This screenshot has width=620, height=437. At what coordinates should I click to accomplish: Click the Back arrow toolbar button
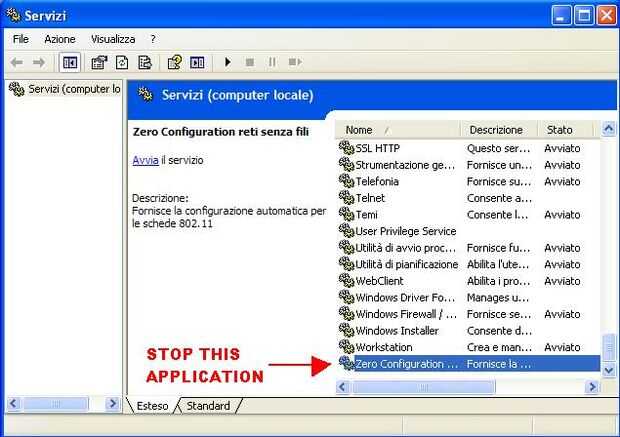point(17,62)
